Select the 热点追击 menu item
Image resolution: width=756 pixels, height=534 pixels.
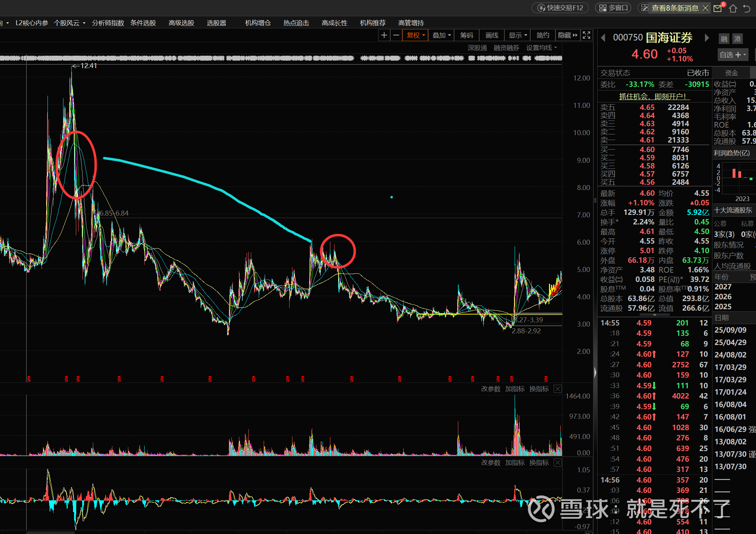296,23
